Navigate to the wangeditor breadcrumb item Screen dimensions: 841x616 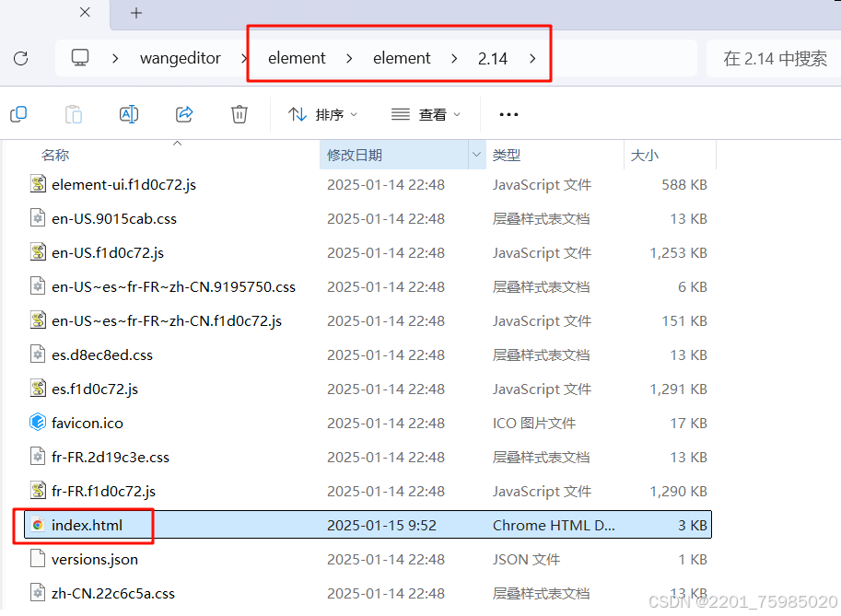point(181,57)
